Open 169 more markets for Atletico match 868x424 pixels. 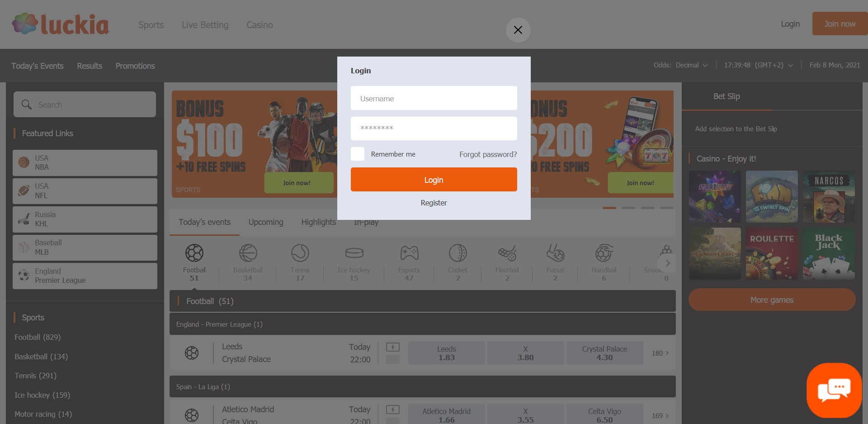[x=660, y=415]
